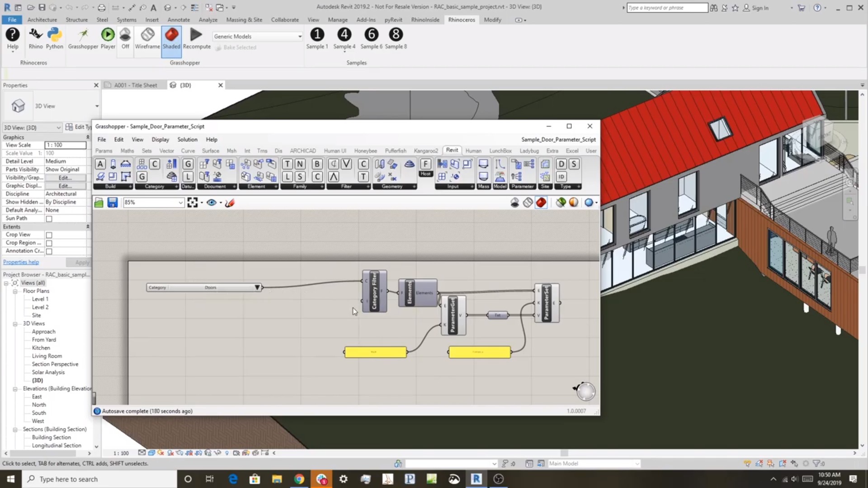Launch the Python script editor
Screen dimensions: 868x488
pyautogui.click(x=54, y=38)
